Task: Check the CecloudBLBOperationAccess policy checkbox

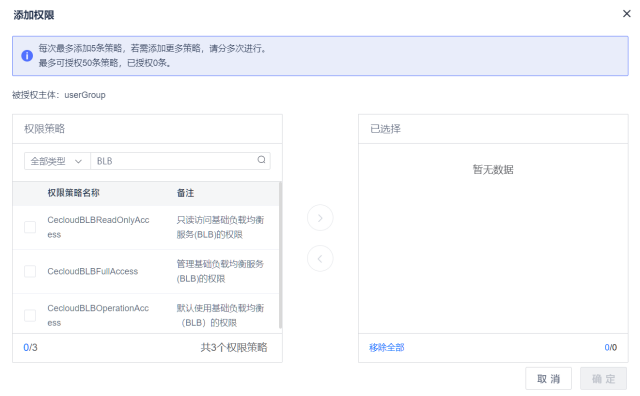Action: coord(30,315)
